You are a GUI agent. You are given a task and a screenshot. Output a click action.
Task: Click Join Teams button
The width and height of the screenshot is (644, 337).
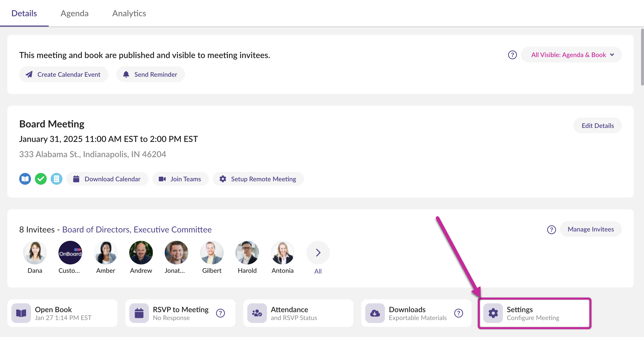point(180,179)
